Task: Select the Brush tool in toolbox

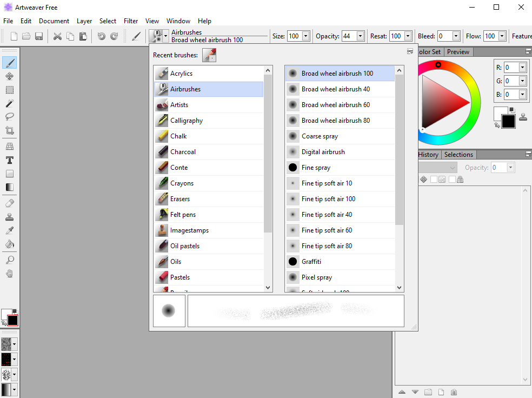Action: pyautogui.click(x=10, y=63)
